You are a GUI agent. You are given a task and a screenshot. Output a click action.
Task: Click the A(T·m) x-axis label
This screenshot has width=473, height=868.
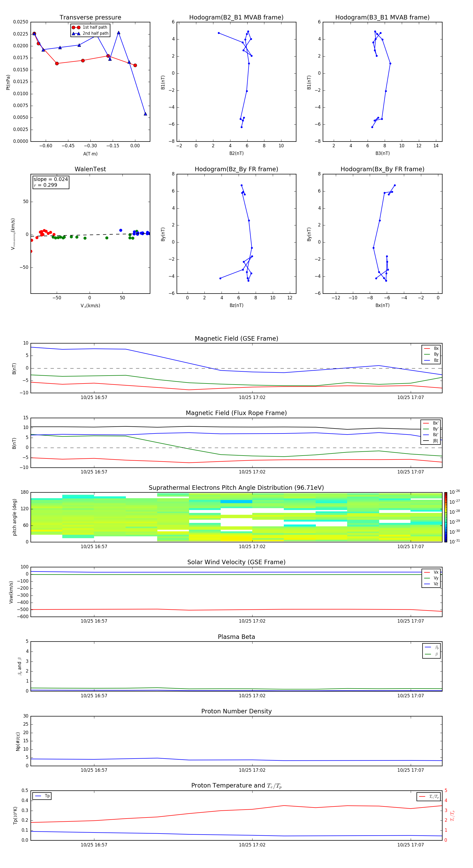coord(90,154)
